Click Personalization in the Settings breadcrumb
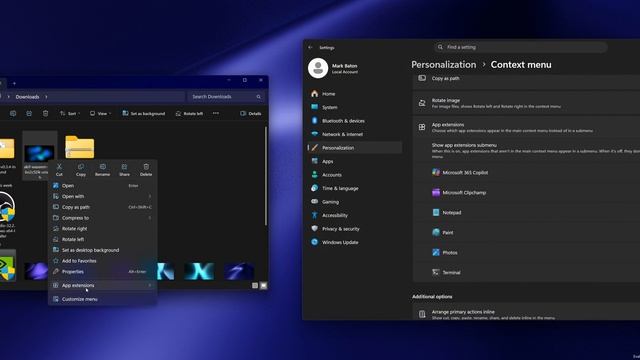 444,64
